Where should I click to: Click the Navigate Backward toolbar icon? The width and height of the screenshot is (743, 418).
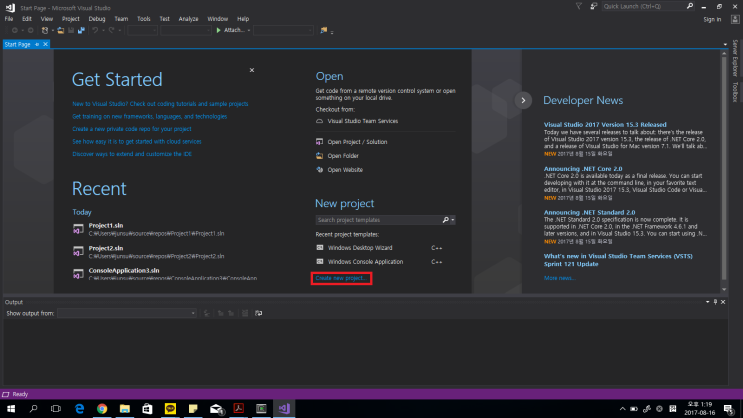[x=15, y=30]
